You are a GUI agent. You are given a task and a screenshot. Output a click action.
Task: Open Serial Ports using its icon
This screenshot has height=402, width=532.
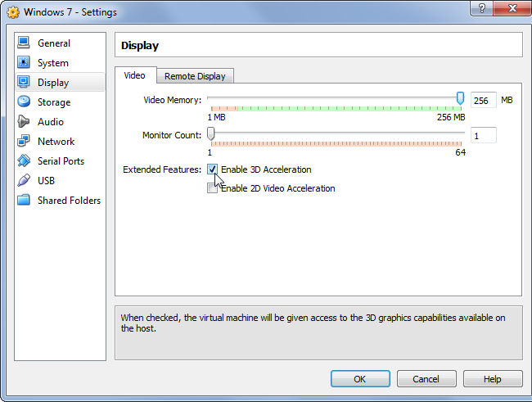[x=23, y=160]
